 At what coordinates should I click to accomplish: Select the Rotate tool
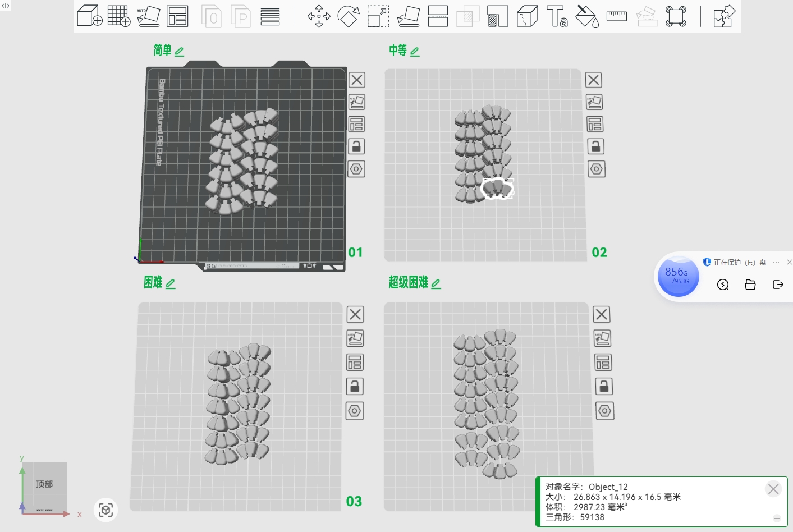coord(349,16)
